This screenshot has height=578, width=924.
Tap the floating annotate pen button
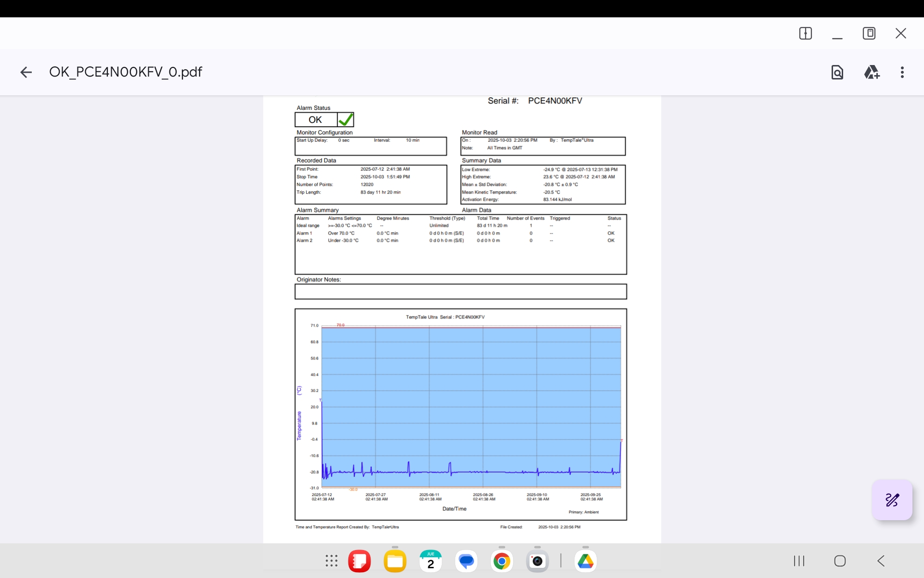(892, 500)
